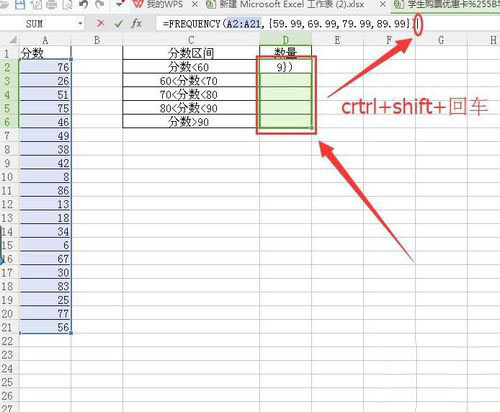The height and width of the screenshot is (412, 500).
Task: Close the 新建 Microsoft Excel 工作表 (2).xlsx tab
Action: pos(383,4)
